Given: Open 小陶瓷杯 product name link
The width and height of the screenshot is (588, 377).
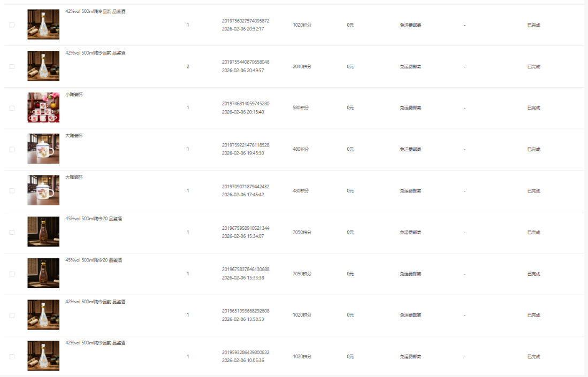Looking at the screenshot, I should click(74, 95).
